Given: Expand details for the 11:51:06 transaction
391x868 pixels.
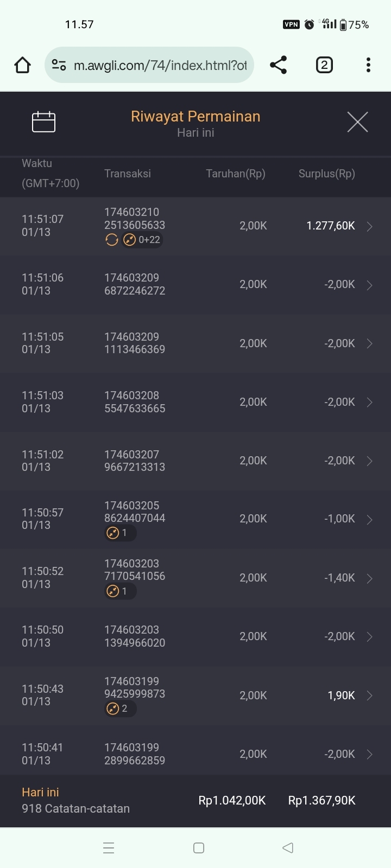Looking at the screenshot, I should tap(369, 285).
